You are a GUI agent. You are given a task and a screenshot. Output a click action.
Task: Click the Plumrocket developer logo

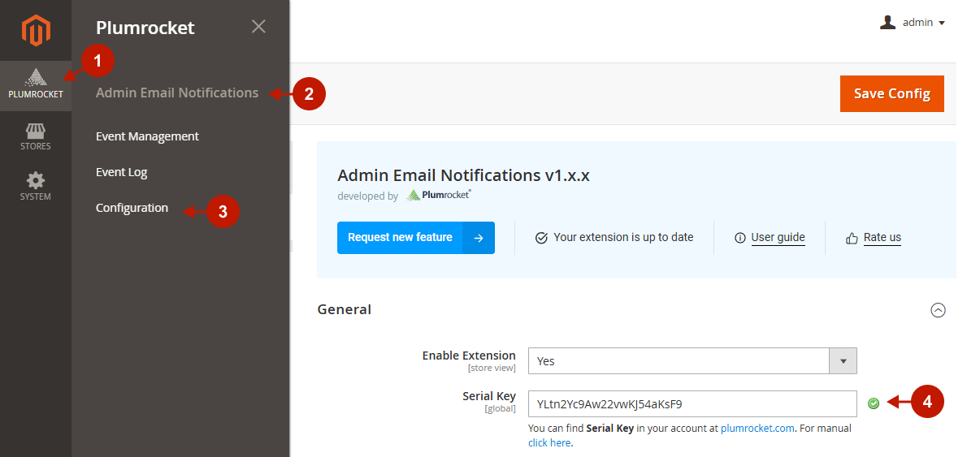tap(439, 195)
